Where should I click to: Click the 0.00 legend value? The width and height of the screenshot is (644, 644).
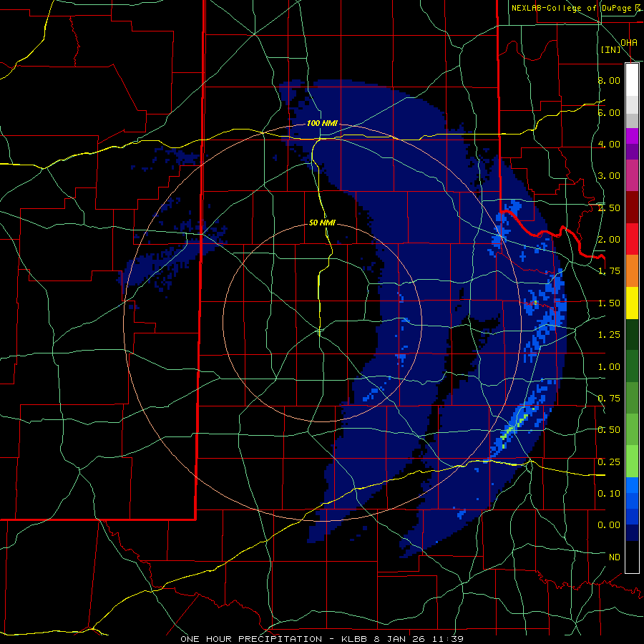click(x=609, y=525)
